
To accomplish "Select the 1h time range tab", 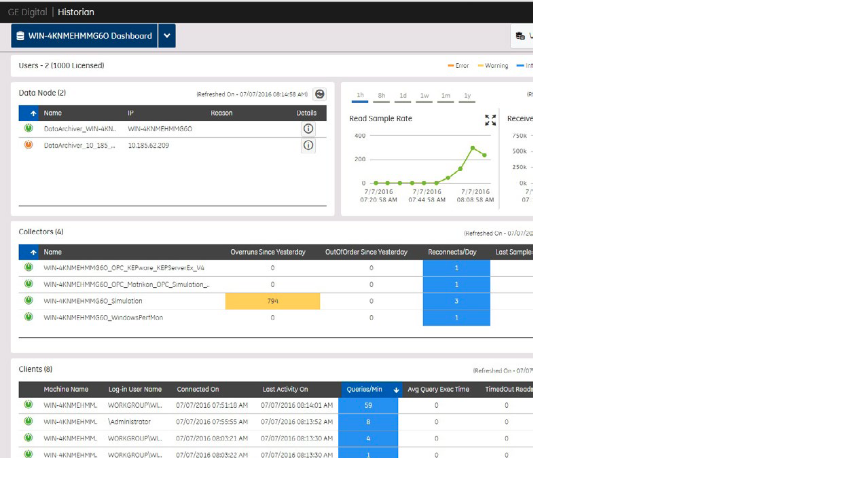I will 360,96.
